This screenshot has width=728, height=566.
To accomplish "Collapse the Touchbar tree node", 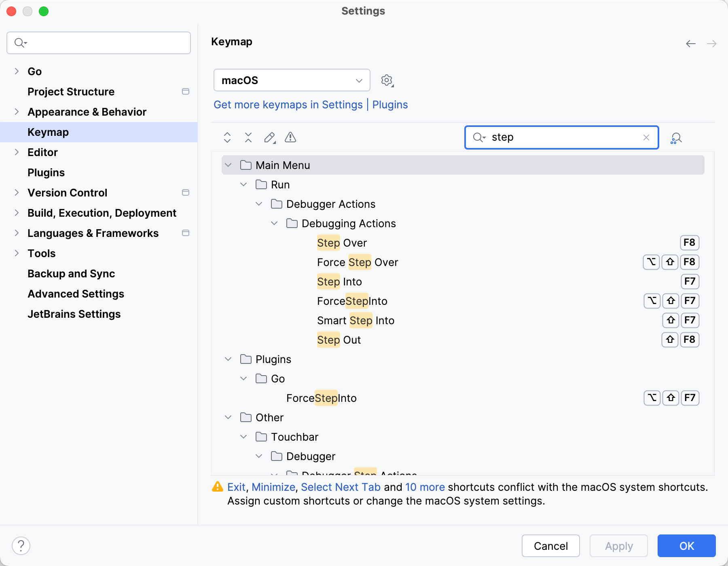I will (x=243, y=437).
